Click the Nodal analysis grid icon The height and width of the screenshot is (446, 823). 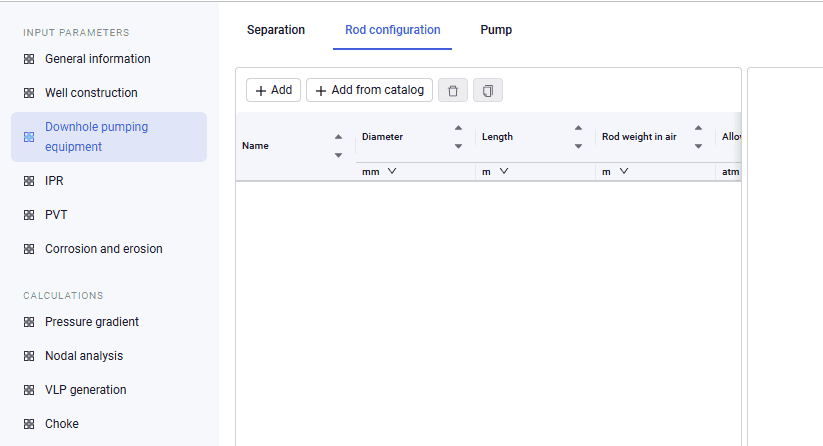(29, 356)
